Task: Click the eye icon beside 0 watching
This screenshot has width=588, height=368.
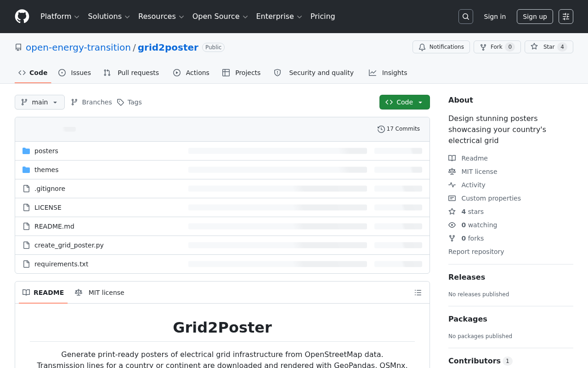Action: click(452, 225)
